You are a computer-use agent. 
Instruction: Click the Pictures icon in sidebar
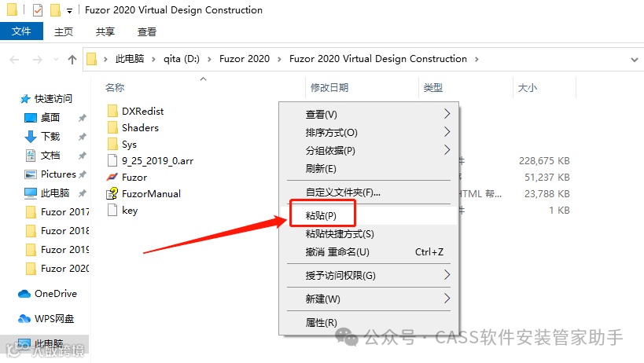point(31,174)
